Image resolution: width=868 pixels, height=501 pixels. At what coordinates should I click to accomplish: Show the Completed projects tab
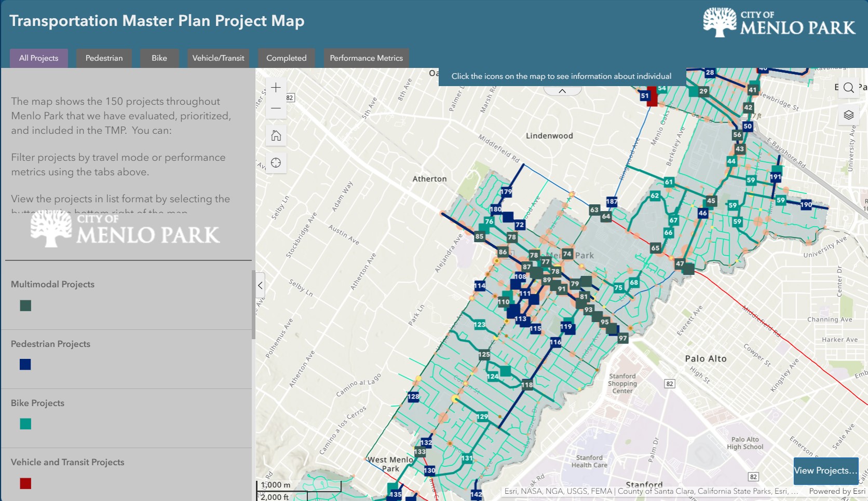287,58
